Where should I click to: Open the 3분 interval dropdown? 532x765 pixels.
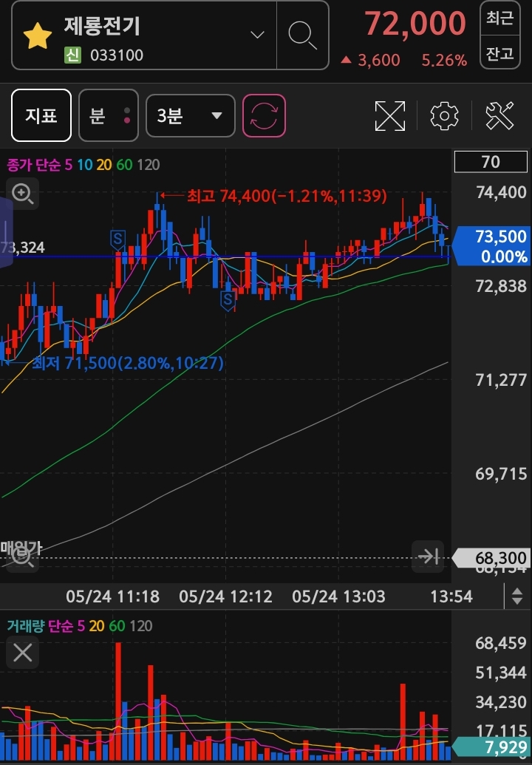190,115
